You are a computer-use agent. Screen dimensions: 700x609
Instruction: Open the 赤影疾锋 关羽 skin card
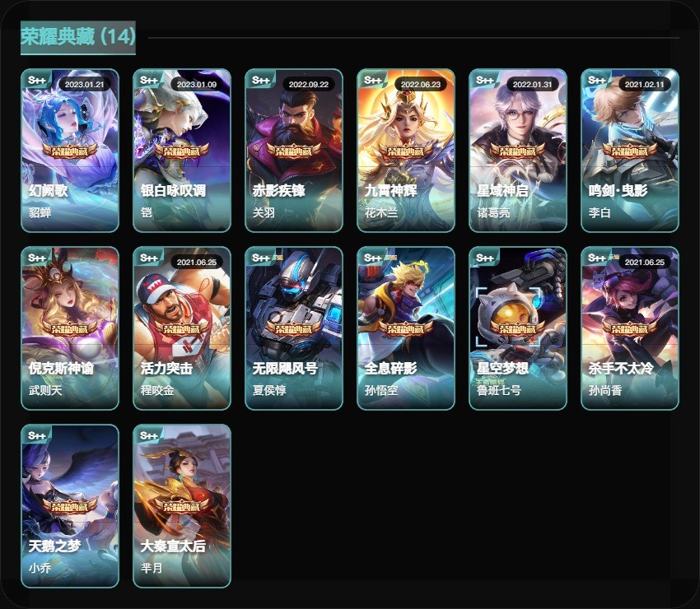pos(294,151)
